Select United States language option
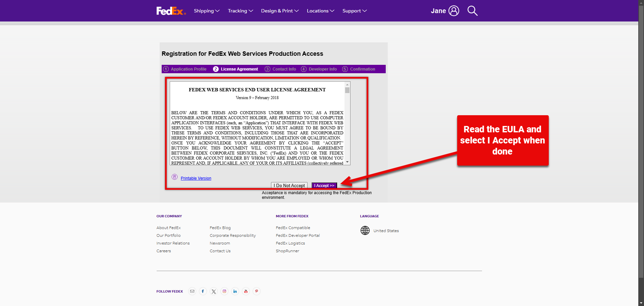644x306 pixels. point(386,231)
